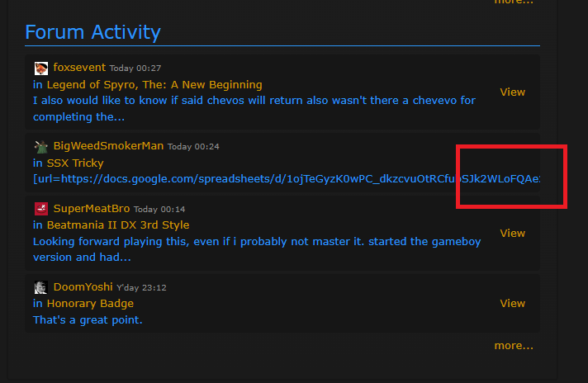Select the 'Today 00:24' timestamp
588x383 pixels.
(x=193, y=147)
